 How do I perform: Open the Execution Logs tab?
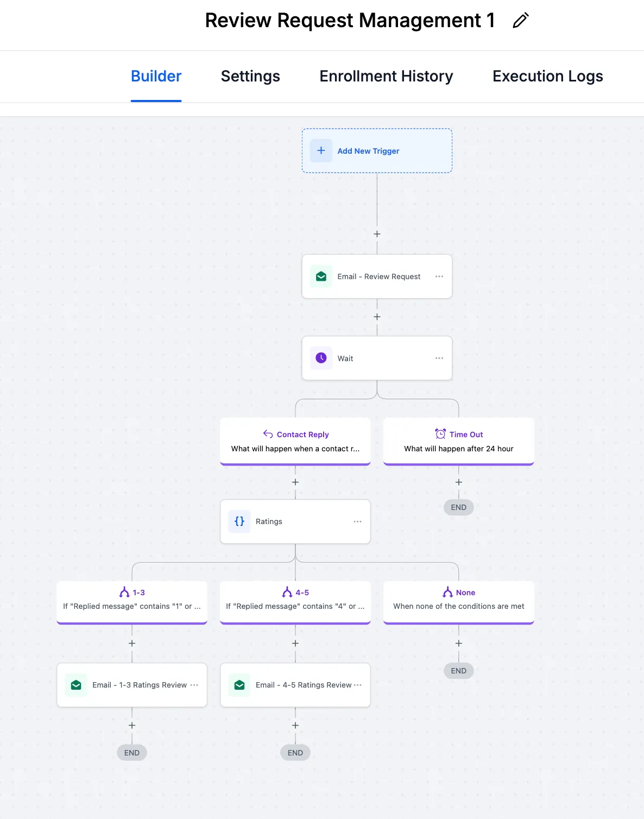[547, 77]
